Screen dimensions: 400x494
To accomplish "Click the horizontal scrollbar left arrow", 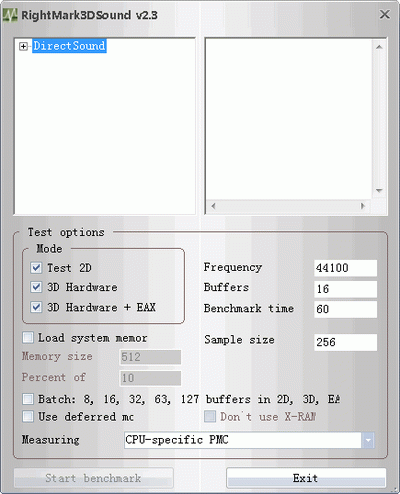I will pos(213,206).
